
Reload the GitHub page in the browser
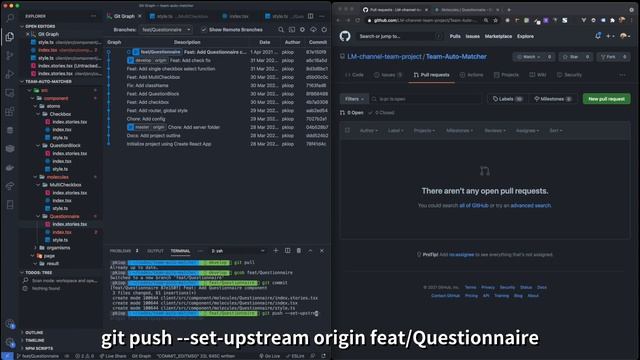tap(358, 20)
